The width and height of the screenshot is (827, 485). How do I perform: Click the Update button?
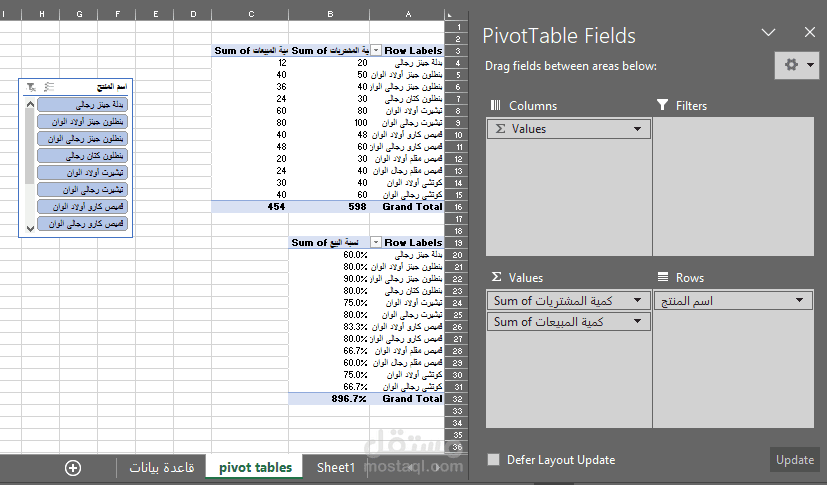point(794,460)
